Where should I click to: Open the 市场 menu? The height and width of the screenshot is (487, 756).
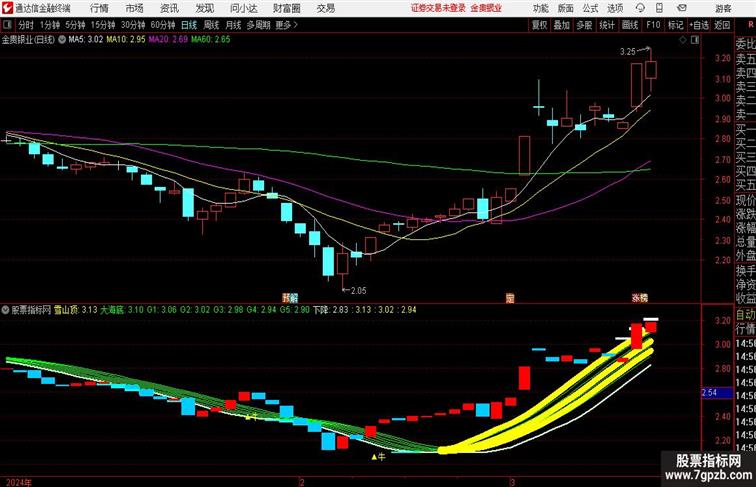[x=135, y=8]
